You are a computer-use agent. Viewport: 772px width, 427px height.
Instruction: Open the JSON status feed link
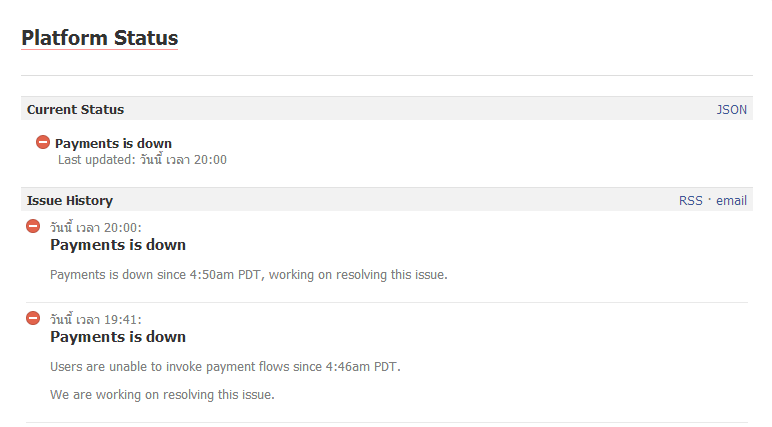click(x=731, y=109)
